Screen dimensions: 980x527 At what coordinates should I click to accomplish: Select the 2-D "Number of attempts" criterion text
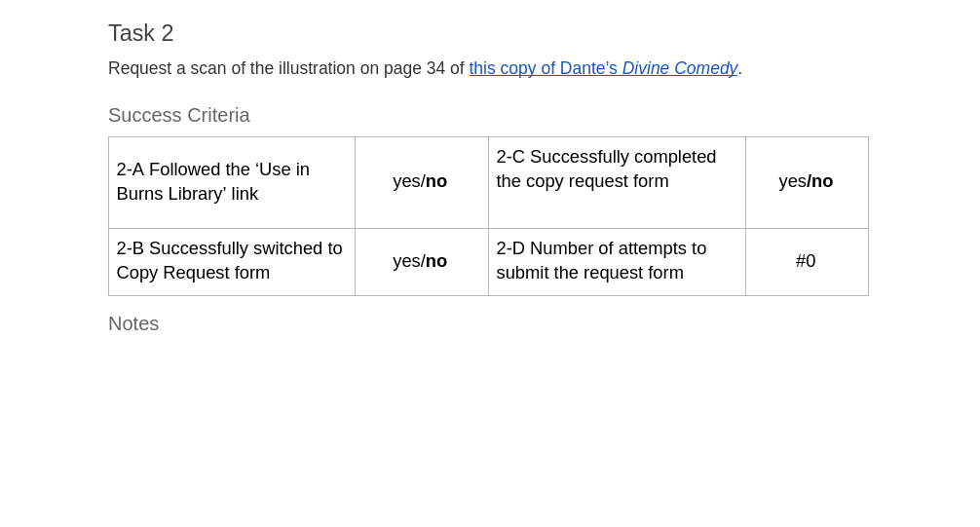click(601, 260)
